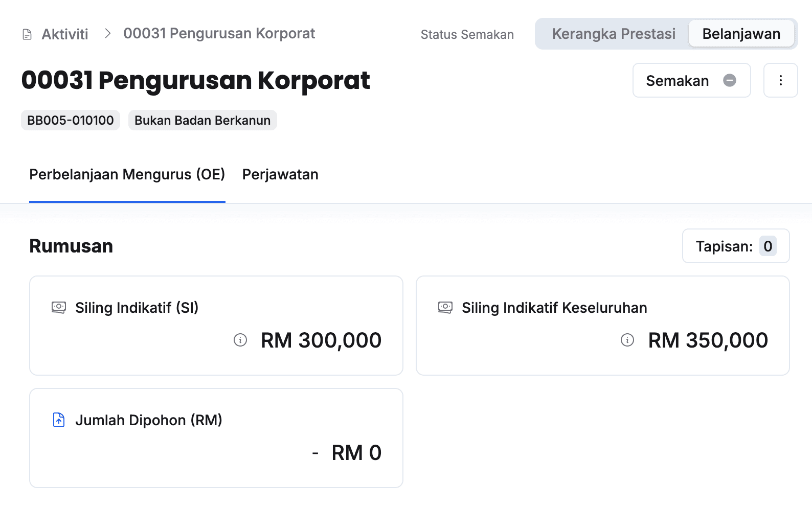Open the Semakan status dropdown
812x506 pixels.
(x=691, y=80)
